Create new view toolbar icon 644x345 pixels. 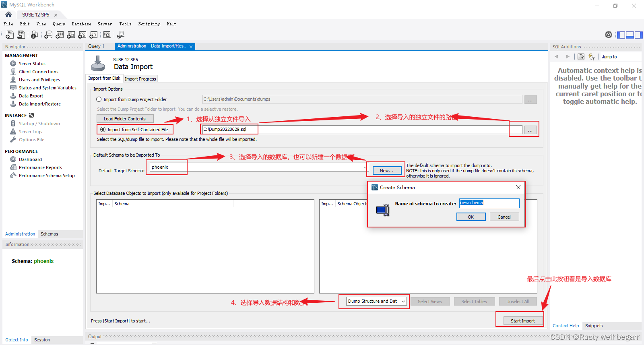coord(71,35)
